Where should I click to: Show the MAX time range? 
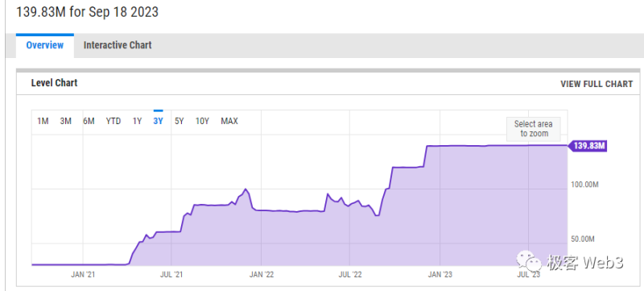(229, 121)
